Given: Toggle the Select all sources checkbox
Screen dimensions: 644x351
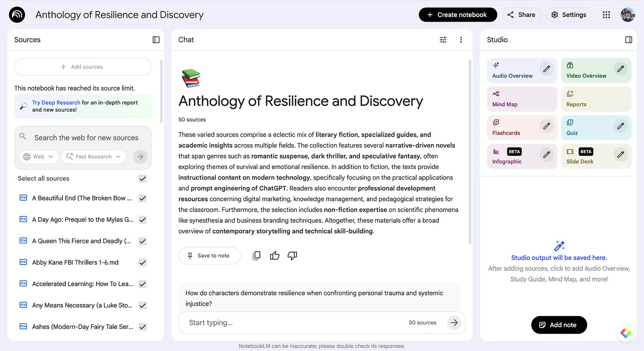Looking at the screenshot, I should click(x=143, y=178).
